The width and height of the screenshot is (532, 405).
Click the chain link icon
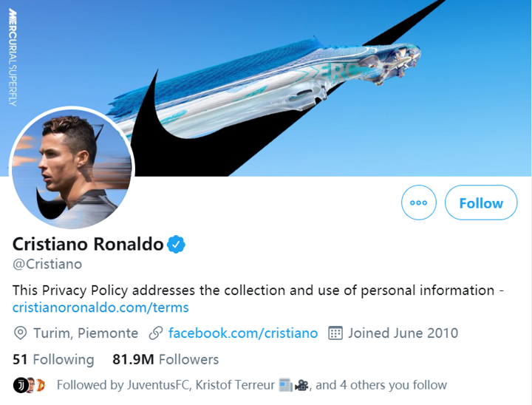click(x=156, y=333)
